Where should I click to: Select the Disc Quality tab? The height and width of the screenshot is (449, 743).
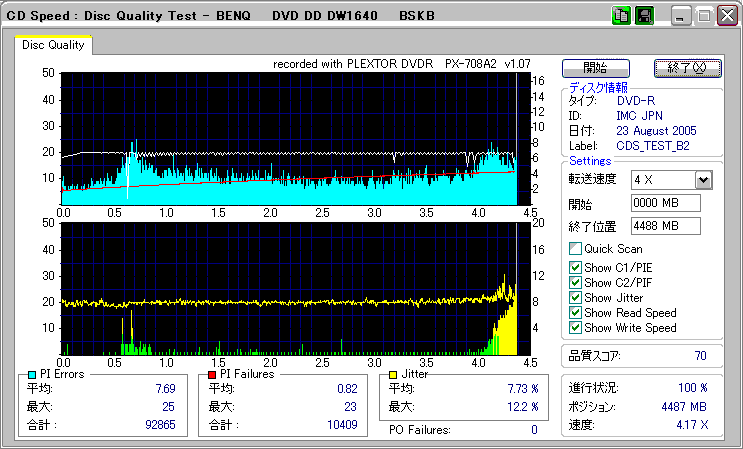(53, 45)
